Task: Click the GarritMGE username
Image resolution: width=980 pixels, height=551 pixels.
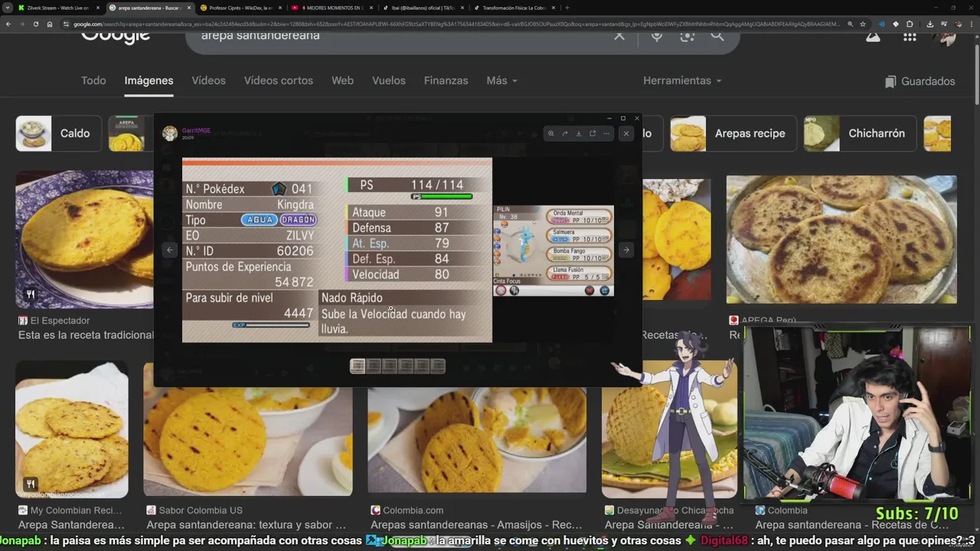Action: click(196, 130)
